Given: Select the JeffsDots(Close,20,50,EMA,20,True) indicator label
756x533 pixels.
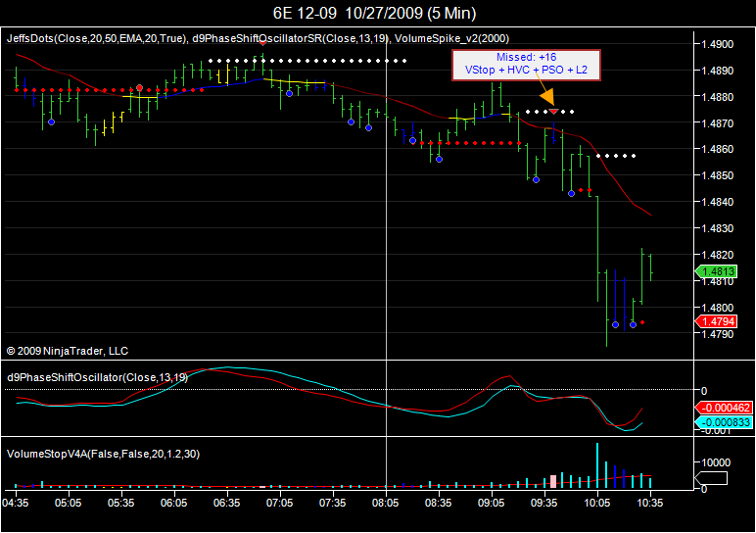Looking at the screenshot, I should [x=96, y=38].
